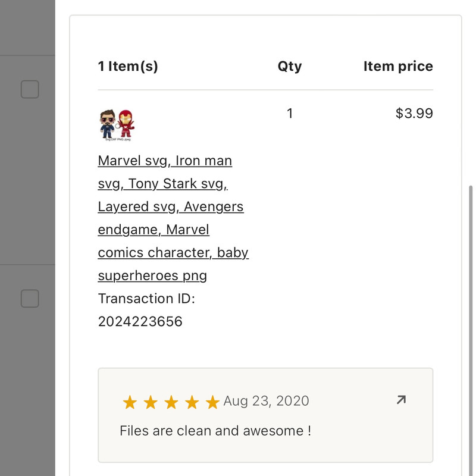Click the "Files are clean and awesome" review text
Viewport: 476px width, 476px height.
215,430
